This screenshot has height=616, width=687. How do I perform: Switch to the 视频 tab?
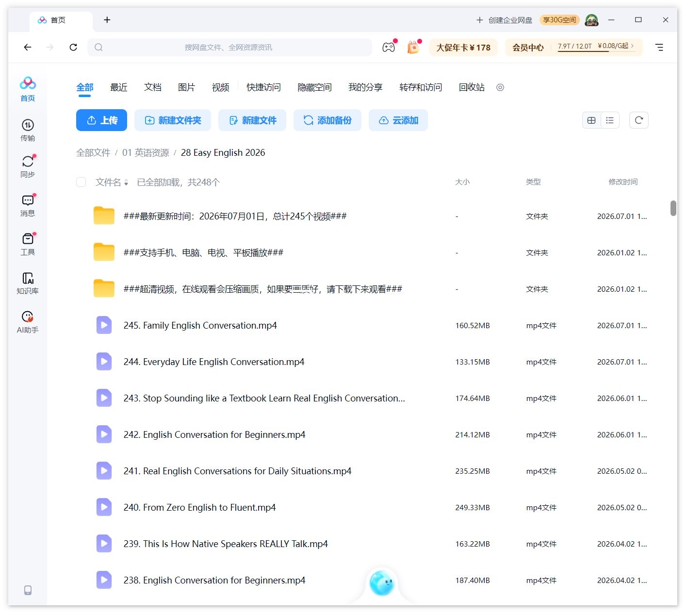[x=221, y=87]
